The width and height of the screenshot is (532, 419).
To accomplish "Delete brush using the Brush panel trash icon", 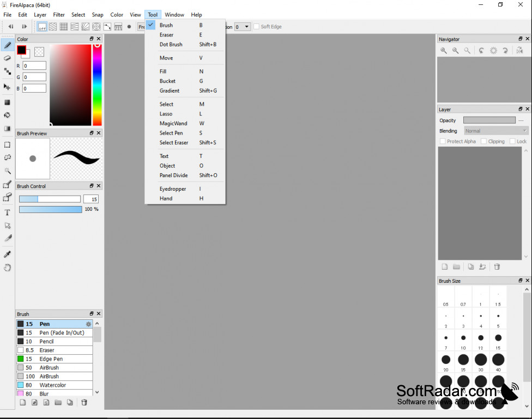I will coord(84,402).
